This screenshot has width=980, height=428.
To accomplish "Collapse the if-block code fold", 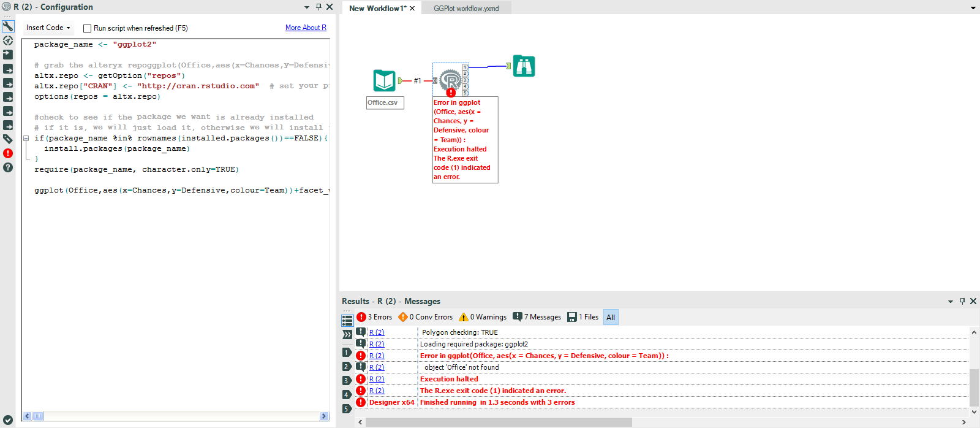I will coord(26,139).
